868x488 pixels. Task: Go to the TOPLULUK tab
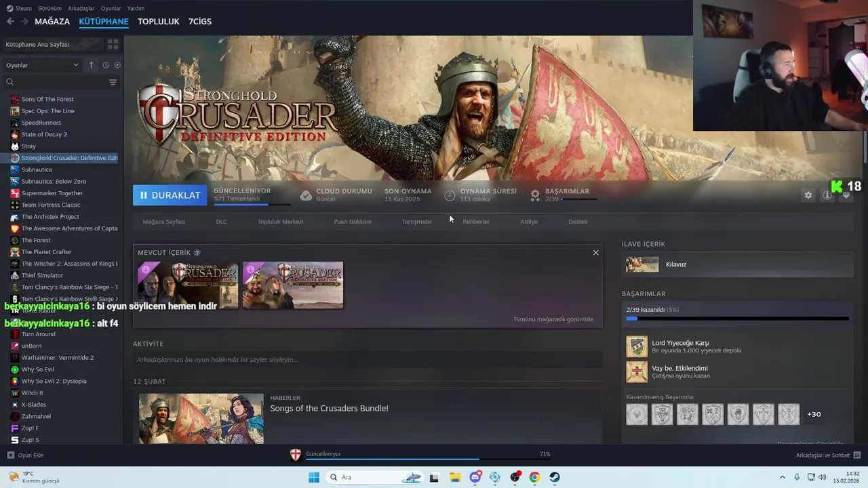tap(159, 22)
